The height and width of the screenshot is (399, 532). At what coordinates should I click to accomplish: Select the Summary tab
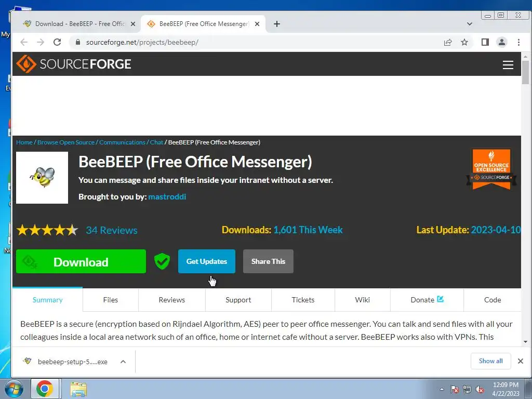[x=47, y=300]
